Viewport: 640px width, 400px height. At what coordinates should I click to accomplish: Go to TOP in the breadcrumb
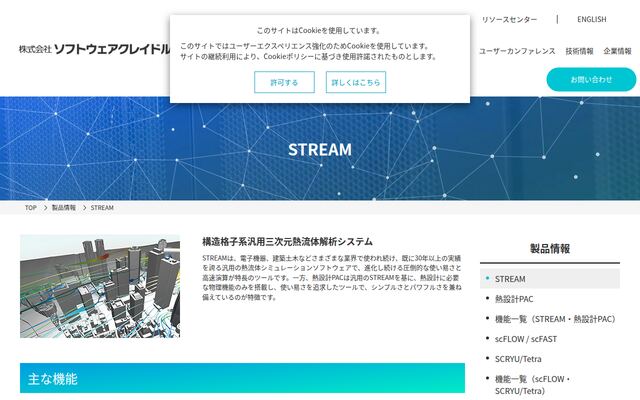[x=31, y=207]
